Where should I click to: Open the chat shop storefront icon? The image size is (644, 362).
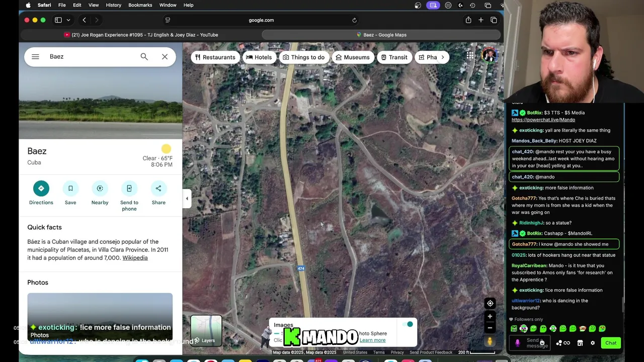pyautogui.click(x=580, y=343)
